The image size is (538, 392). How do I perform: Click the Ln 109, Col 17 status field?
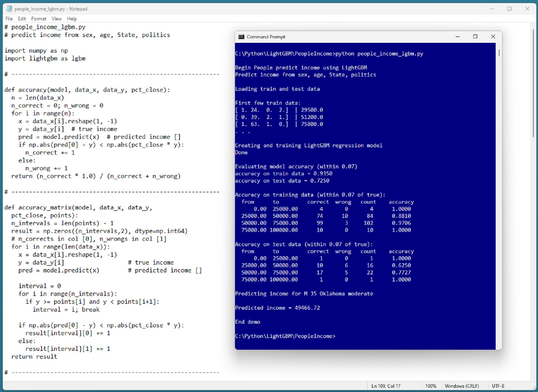click(x=386, y=386)
